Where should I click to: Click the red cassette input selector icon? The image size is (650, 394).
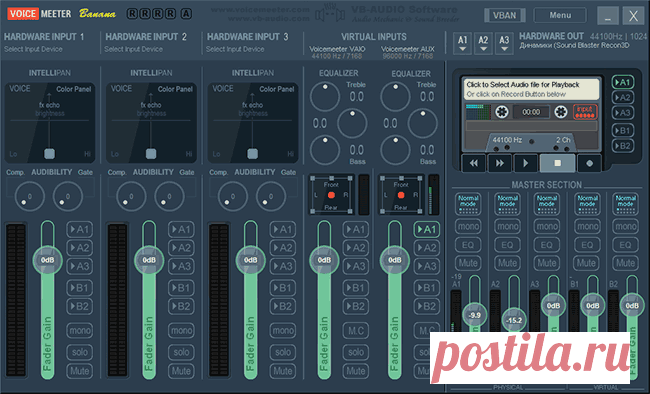(585, 112)
